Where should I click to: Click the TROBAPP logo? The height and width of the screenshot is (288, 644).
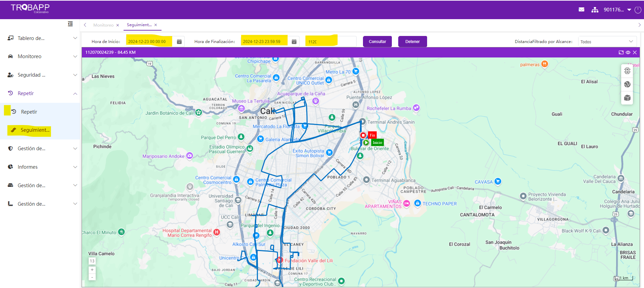(x=30, y=8)
